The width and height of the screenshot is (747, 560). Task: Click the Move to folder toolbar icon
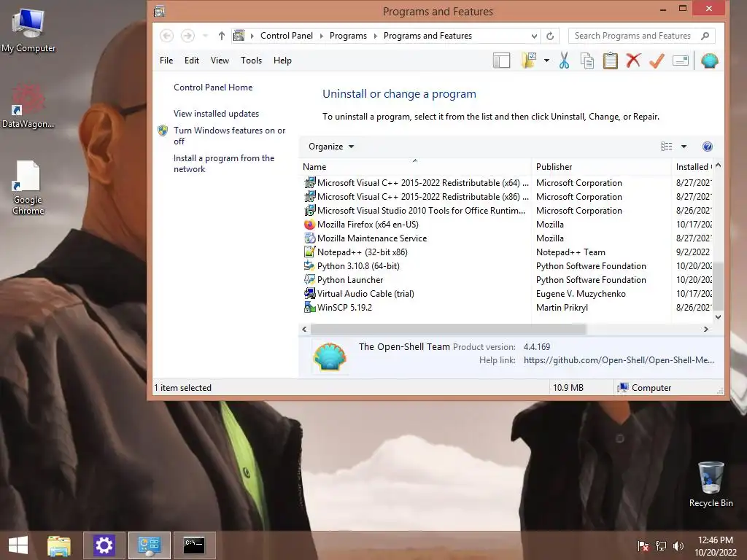(x=529, y=61)
